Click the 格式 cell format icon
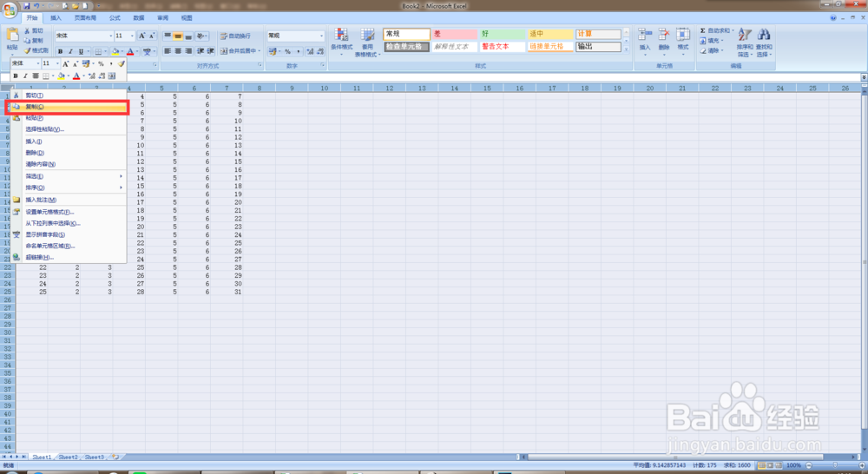The width and height of the screenshot is (868, 474). click(x=683, y=36)
